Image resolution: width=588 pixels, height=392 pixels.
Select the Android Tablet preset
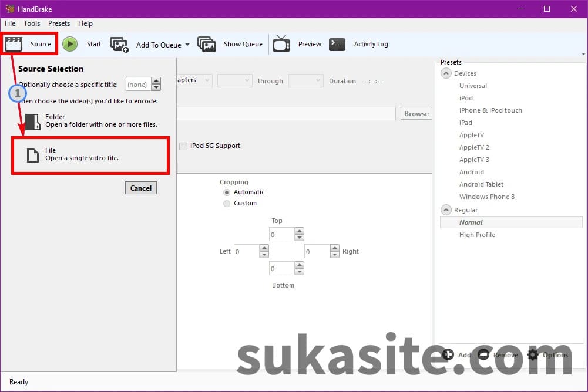[481, 185]
